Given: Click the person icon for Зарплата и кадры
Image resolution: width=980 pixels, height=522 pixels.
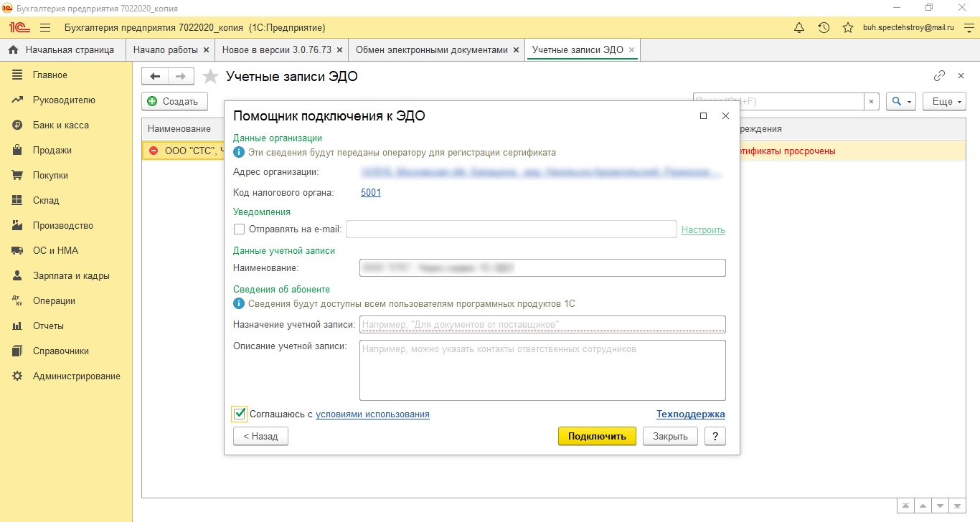Looking at the screenshot, I should [18, 276].
